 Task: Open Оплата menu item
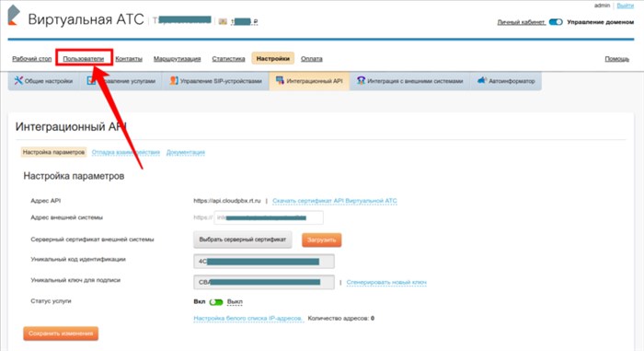pyautogui.click(x=311, y=59)
